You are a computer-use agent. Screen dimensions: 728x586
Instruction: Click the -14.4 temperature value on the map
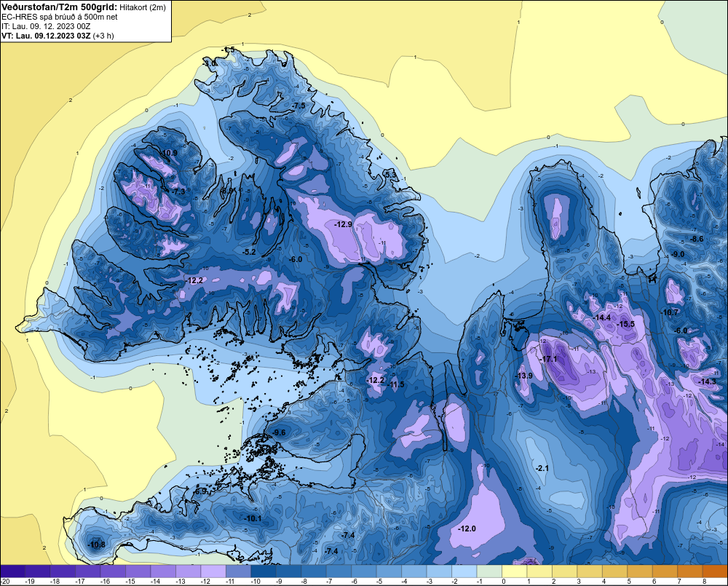click(602, 317)
